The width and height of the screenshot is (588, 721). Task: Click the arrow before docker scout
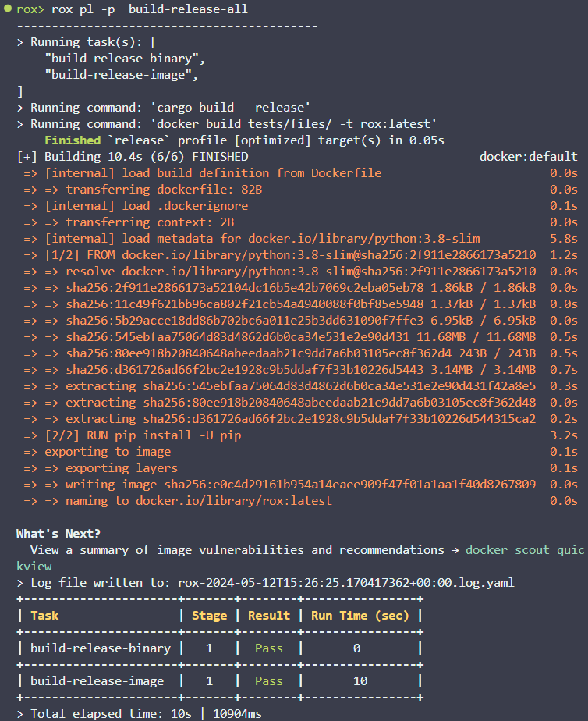455,550
